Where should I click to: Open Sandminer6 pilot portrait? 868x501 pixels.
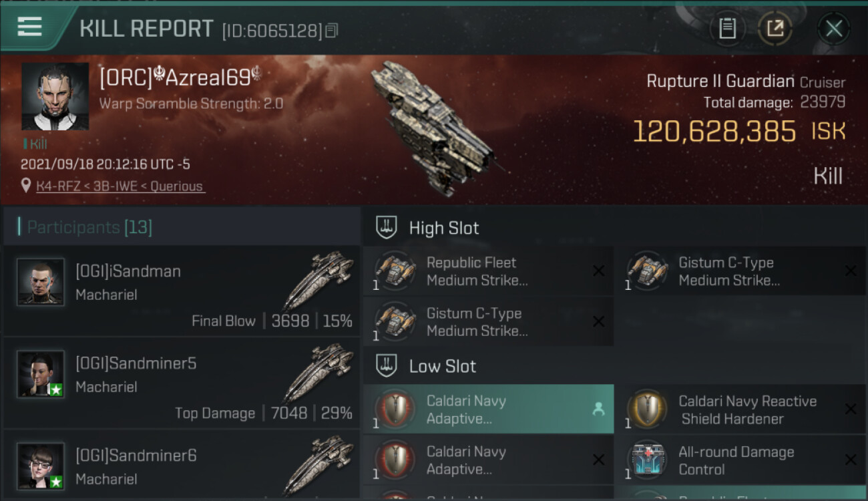point(41,466)
